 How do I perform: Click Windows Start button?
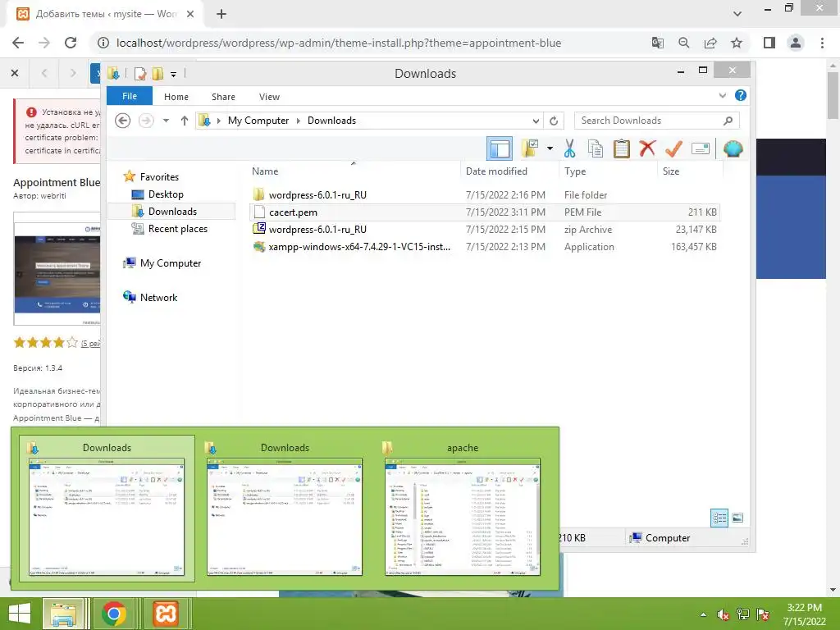[20, 614]
